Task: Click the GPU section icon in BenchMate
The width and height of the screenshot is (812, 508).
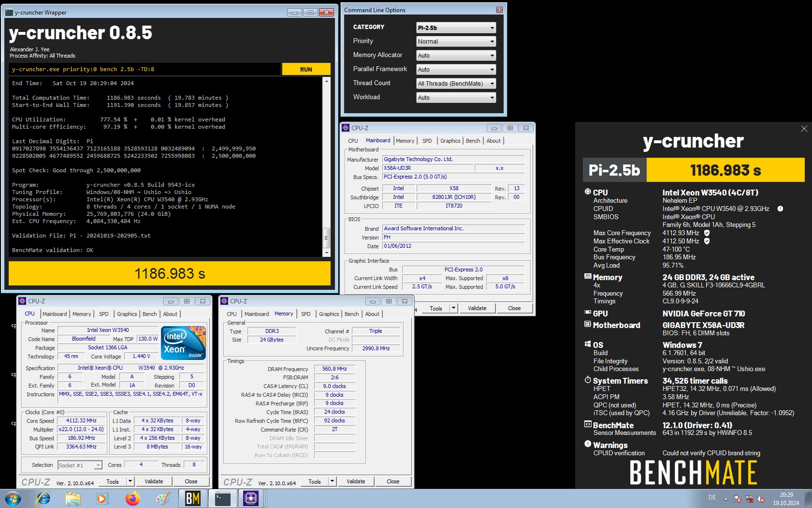Action: tap(588, 313)
